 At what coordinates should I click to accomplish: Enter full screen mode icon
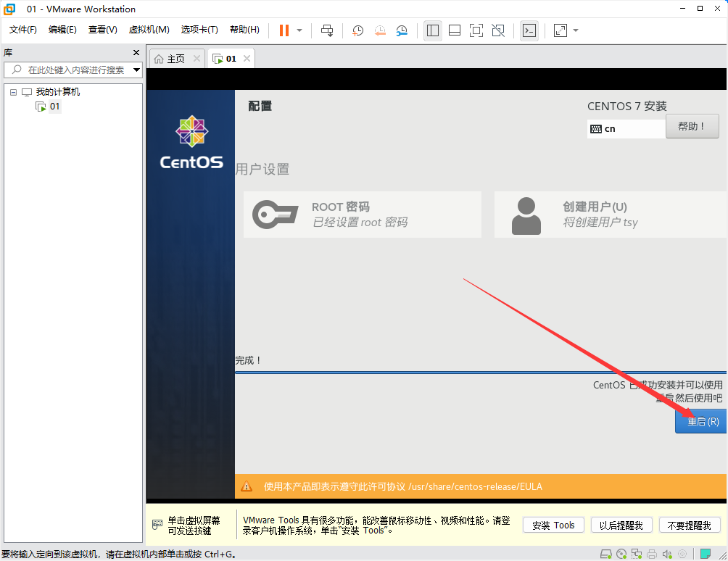(476, 30)
